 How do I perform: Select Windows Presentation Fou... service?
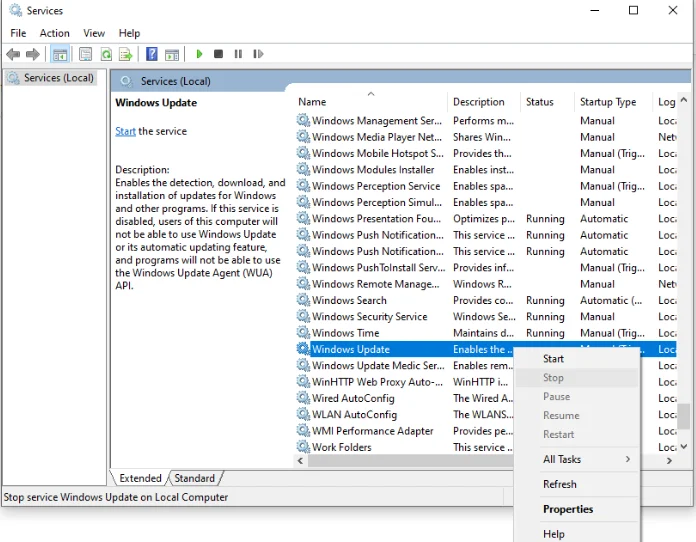(486, 218)
